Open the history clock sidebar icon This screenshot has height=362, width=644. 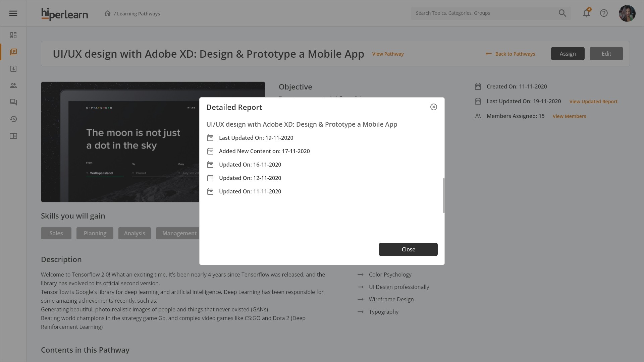[13, 119]
